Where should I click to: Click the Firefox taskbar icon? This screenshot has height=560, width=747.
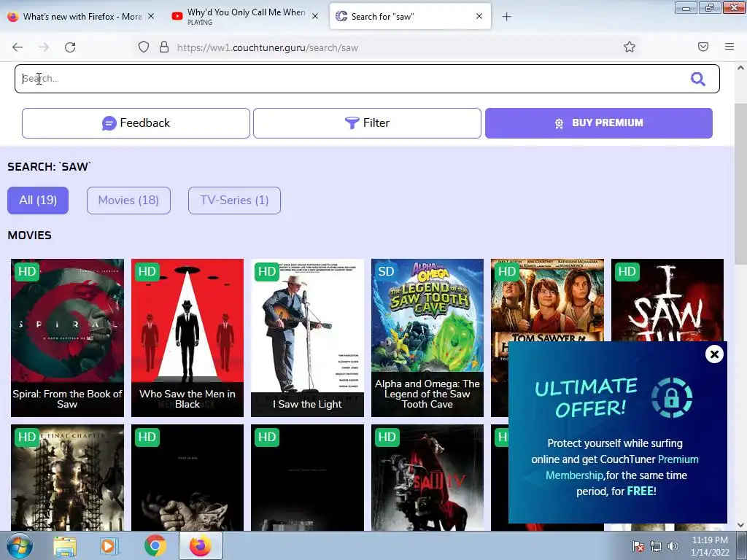(x=200, y=546)
